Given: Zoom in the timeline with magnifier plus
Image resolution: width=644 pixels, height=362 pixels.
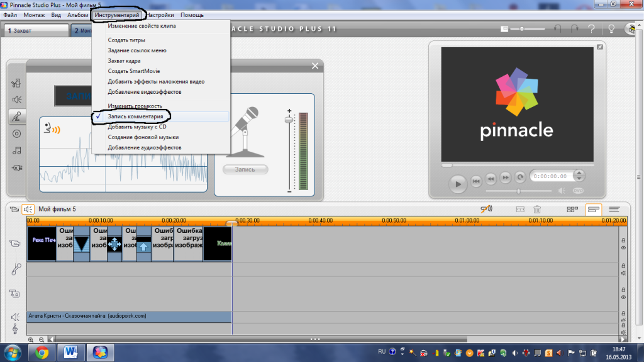Looking at the screenshot, I should pos(31,340).
